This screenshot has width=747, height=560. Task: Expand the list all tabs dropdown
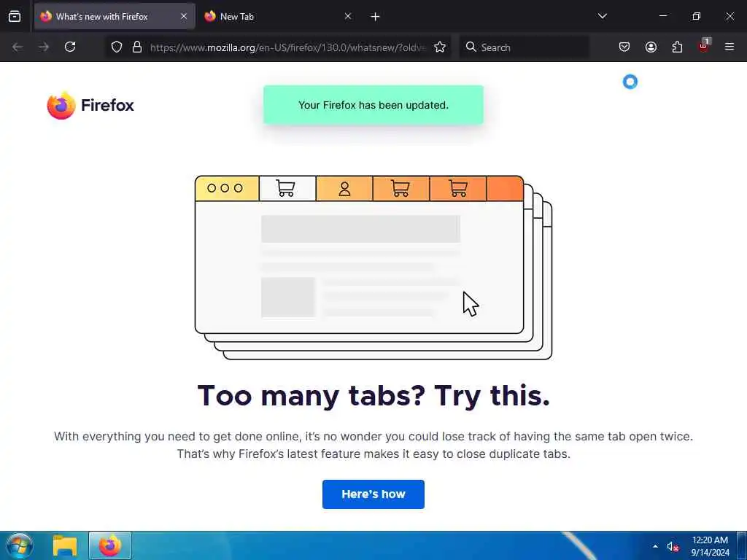(x=602, y=16)
